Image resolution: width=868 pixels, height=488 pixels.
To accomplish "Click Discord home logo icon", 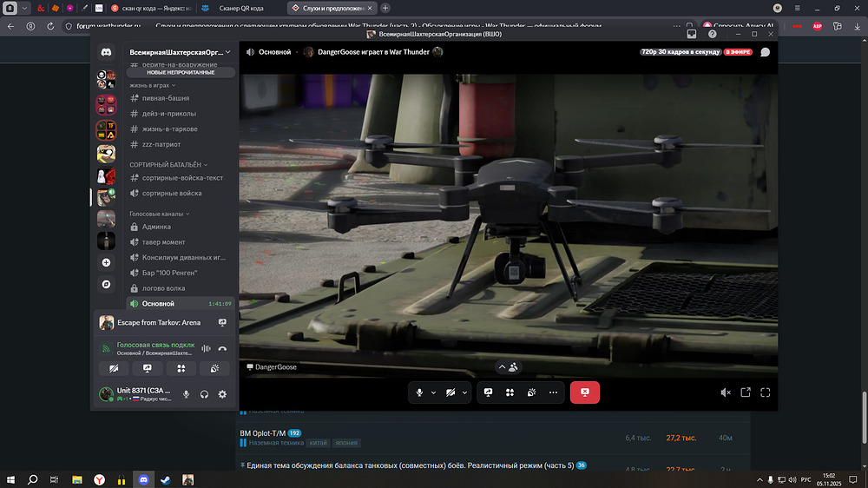I will [106, 52].
